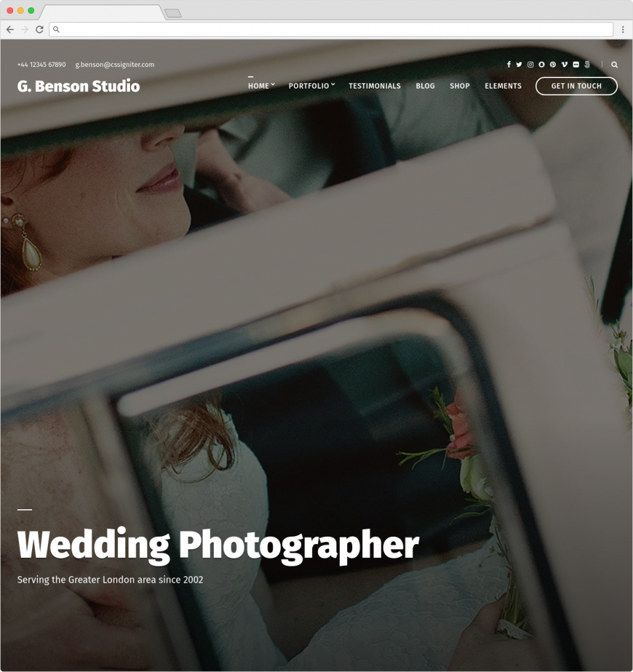This screenshot has width=633, height=672.
Task: Navigate to the BLOG page
Action: point(425,86)
